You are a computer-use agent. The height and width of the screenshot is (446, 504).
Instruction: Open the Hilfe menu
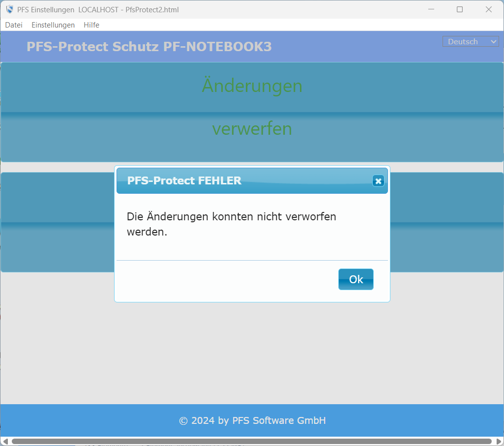point(91,25)
